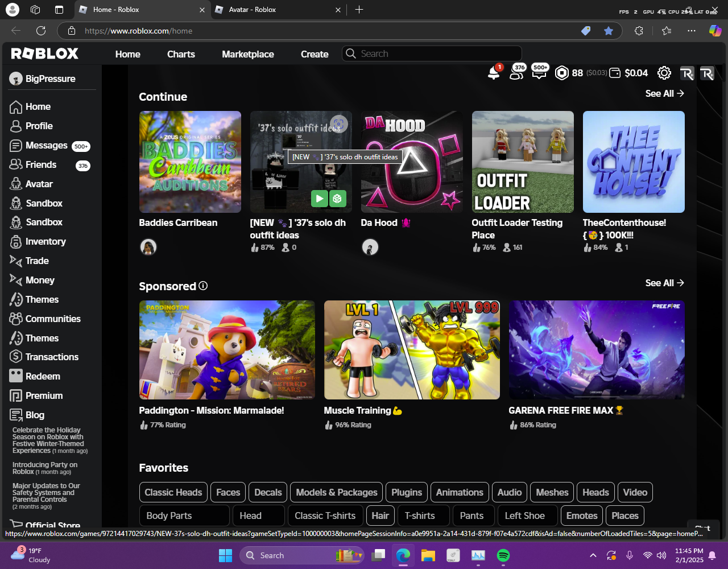Open the browser Settings and more ellipsis menu
The image size is (728, 569).
(x=692, y=31)
